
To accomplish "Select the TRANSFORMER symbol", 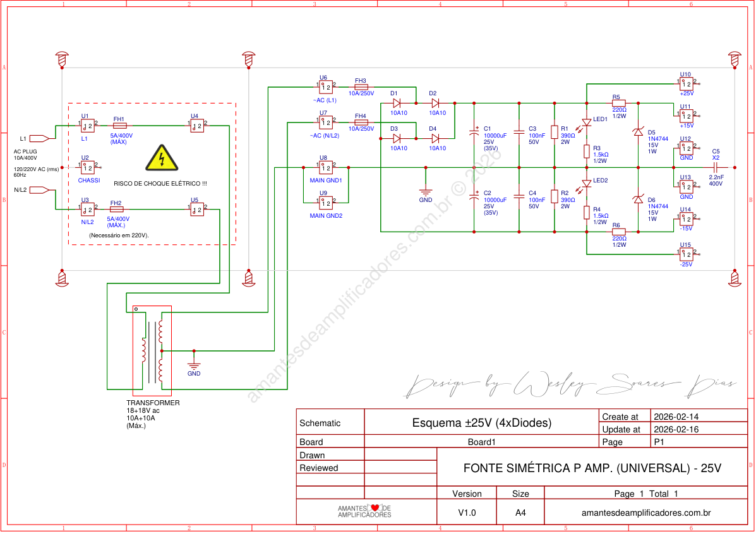I will click(152, 350).
